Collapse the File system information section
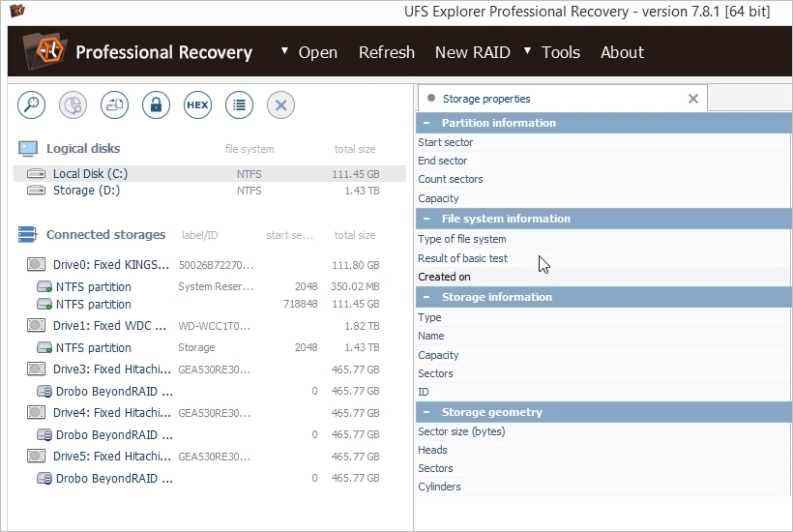Image resolution: width=793 pixels, height=532 pixels. [426, 219]
